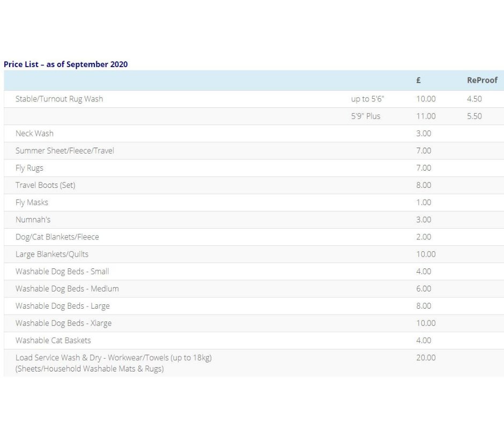The height and width of the screenshot is (423, 504).
Task: Select the 7.00 price for Fly Rugs
Action: point(424,168)
